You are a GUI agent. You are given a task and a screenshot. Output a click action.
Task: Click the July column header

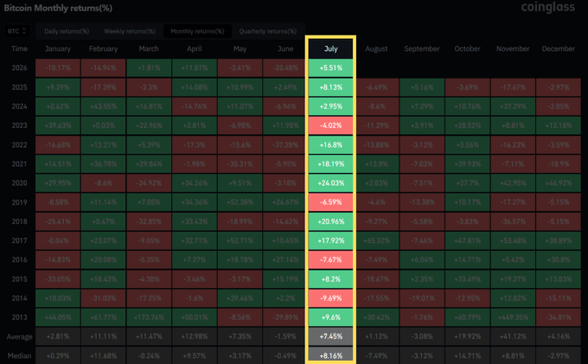point(330,48)
